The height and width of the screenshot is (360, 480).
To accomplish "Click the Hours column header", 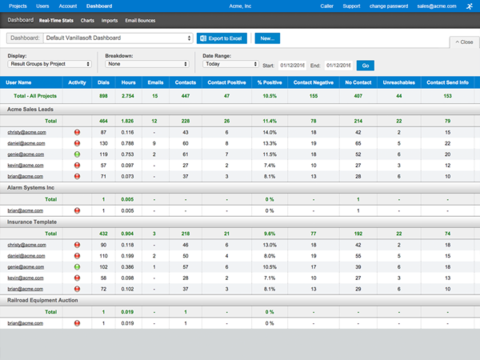I will click(x=128, y=82).
